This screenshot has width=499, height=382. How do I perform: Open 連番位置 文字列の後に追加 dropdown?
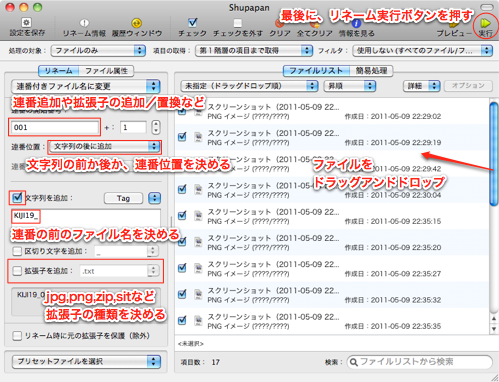[104, 146]
